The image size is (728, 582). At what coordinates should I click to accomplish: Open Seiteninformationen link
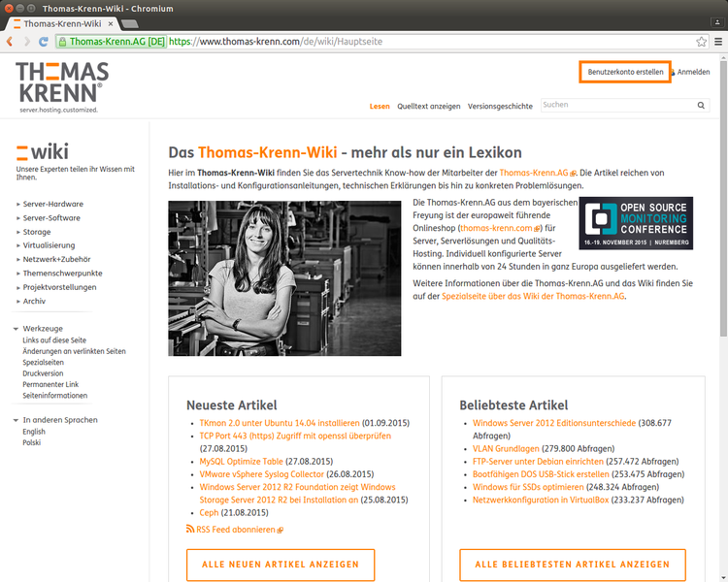click(54, 396)
